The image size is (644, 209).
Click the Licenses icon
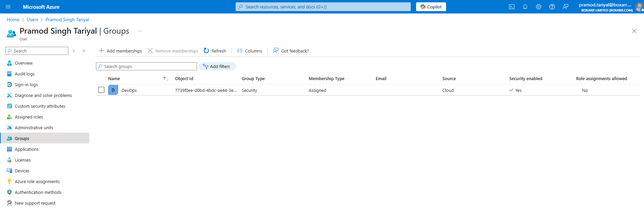click(9, 160)
